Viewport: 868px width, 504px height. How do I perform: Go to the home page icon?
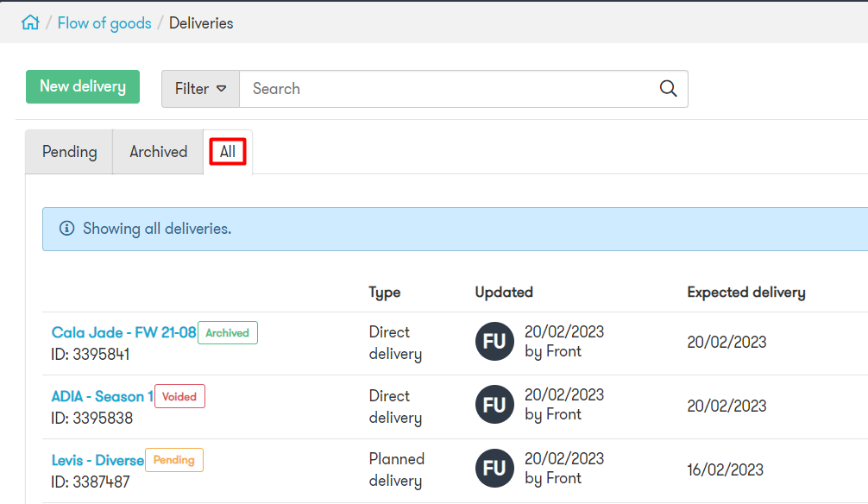pos(30,22)
